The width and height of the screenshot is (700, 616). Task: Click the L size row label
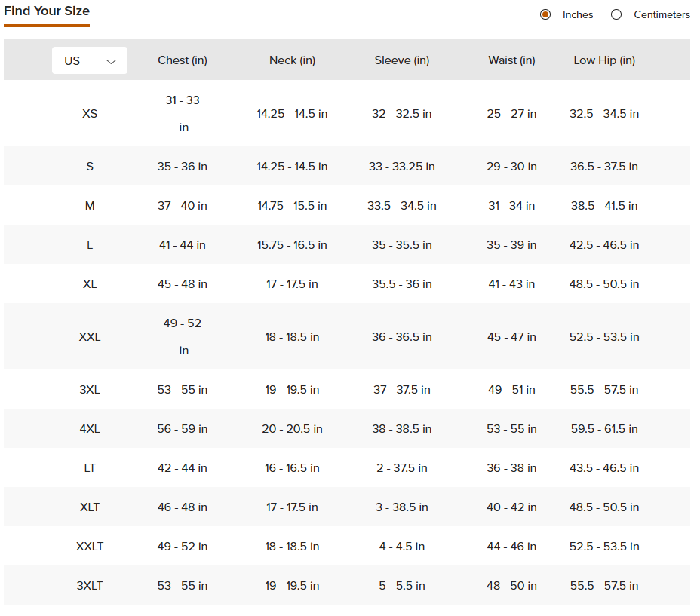[x=90, y=245]
